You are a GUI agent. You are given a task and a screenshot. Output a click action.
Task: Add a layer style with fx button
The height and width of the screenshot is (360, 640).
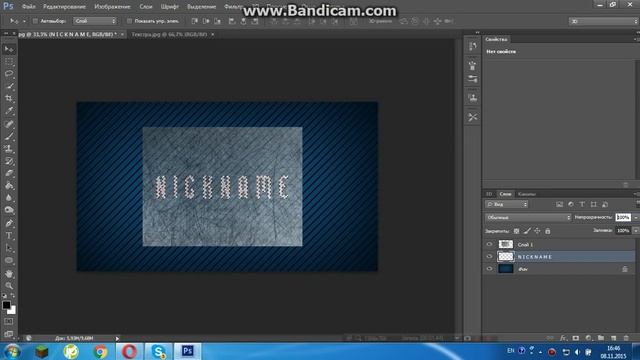tap(563, 338)
